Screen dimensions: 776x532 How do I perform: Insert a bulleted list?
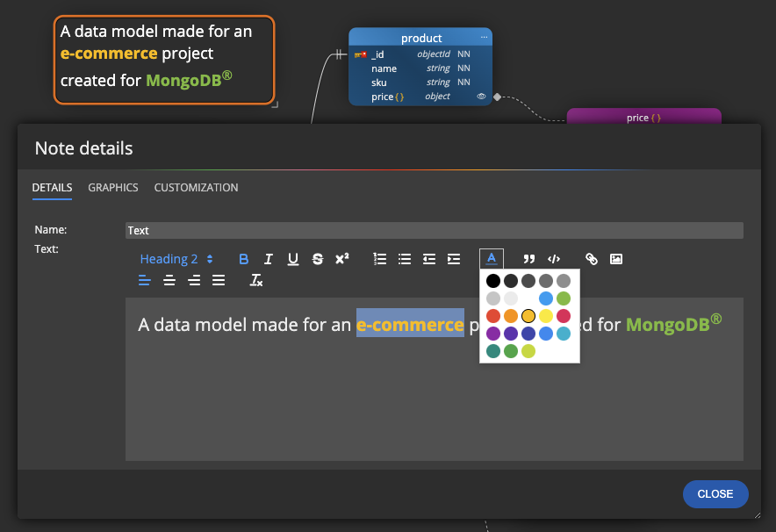(x=404, y=258)
